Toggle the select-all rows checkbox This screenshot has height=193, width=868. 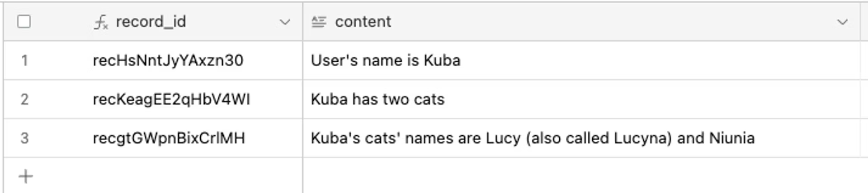pos(24,22)
